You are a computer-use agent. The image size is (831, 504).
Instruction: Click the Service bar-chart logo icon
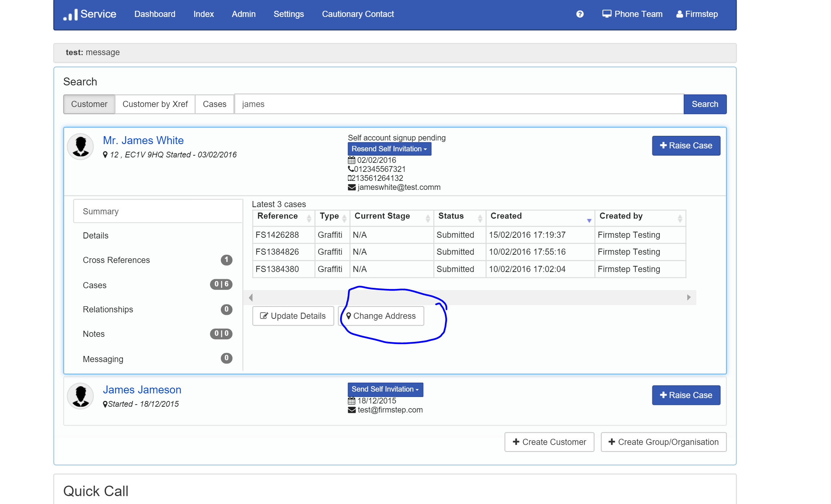[70, 14]
